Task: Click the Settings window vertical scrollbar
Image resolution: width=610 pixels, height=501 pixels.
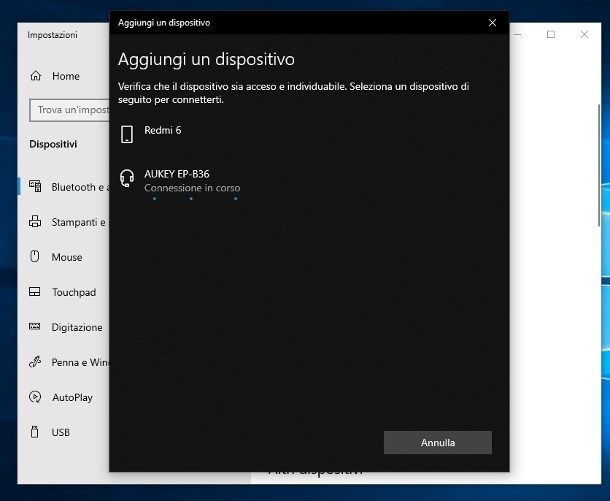Action: click(598, 165)
